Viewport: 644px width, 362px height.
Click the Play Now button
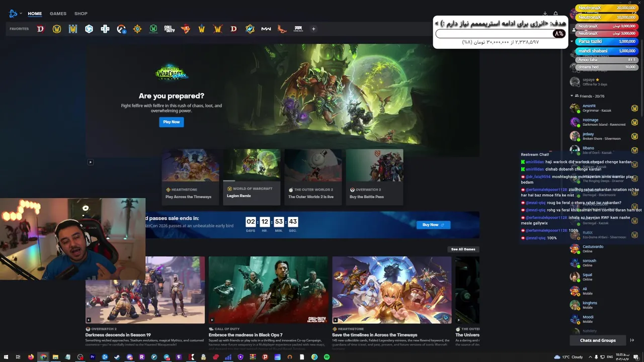click(x=172, y=122)
